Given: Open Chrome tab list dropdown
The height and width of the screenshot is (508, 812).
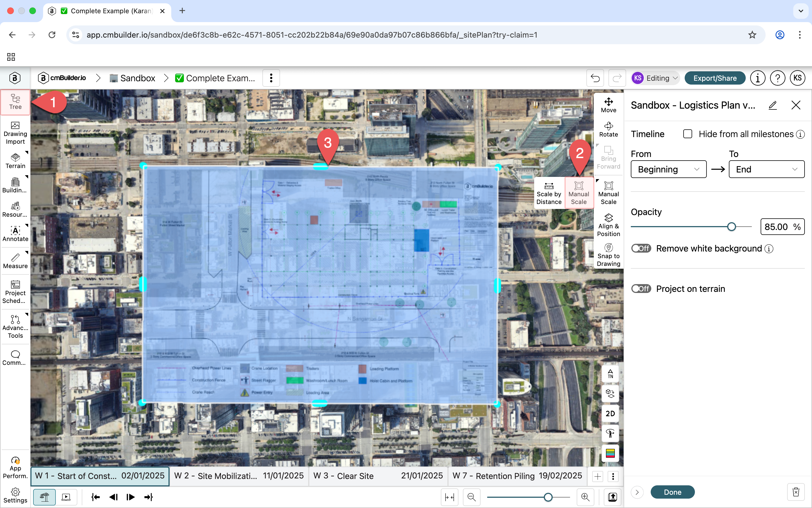Looking at the screenshot, I should [x=801, y=11].
